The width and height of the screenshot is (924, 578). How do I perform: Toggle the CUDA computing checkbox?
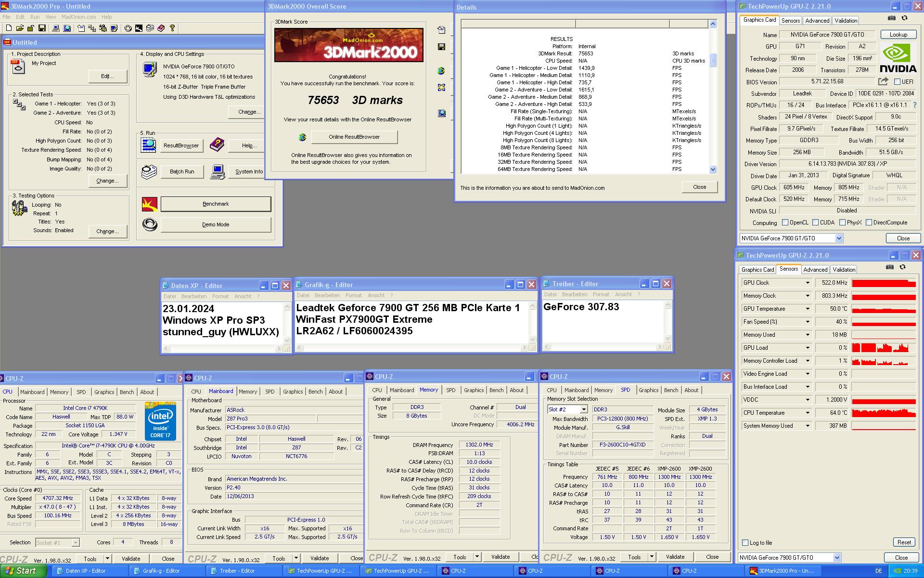[x=815, y=223]
